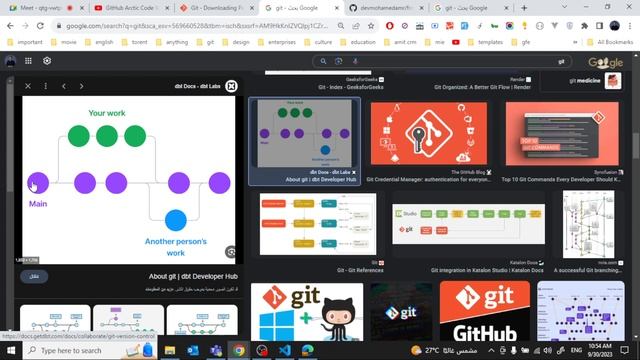640x360 pixels.
Task: Bookmark this page with the star icon
Action: [371, 26]
